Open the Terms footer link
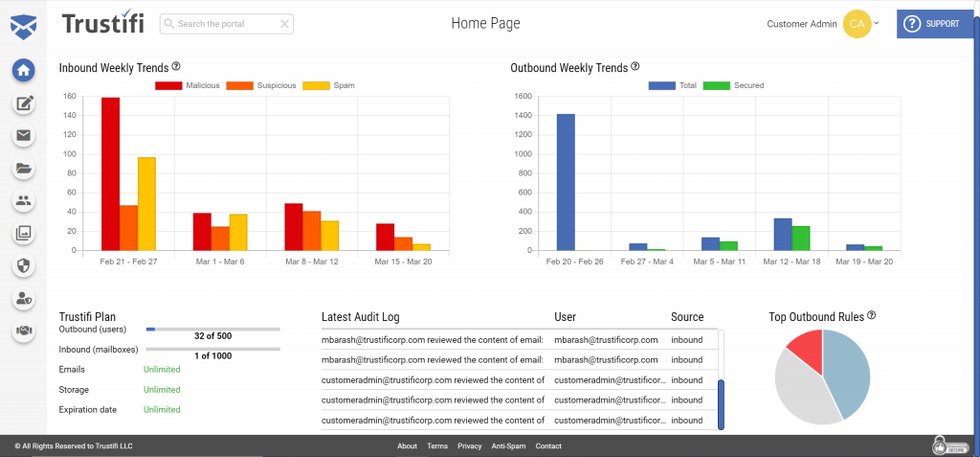 coord(437,446)
